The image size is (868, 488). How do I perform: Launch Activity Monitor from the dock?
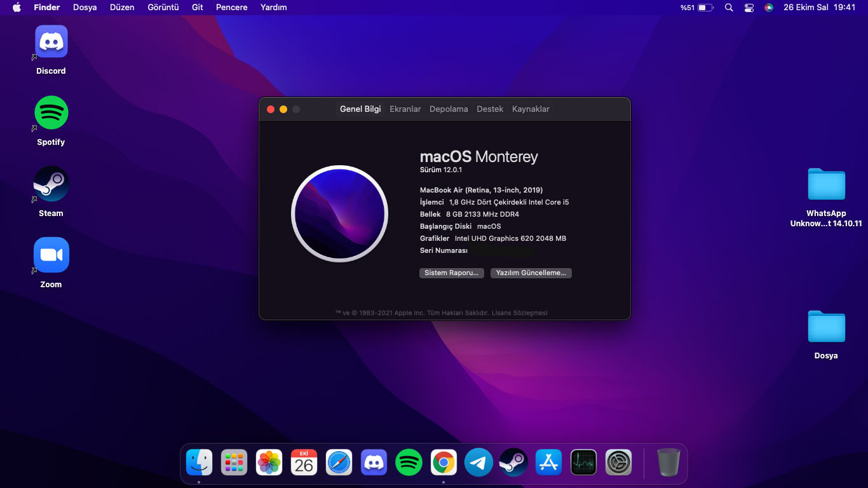click(583, 463)
